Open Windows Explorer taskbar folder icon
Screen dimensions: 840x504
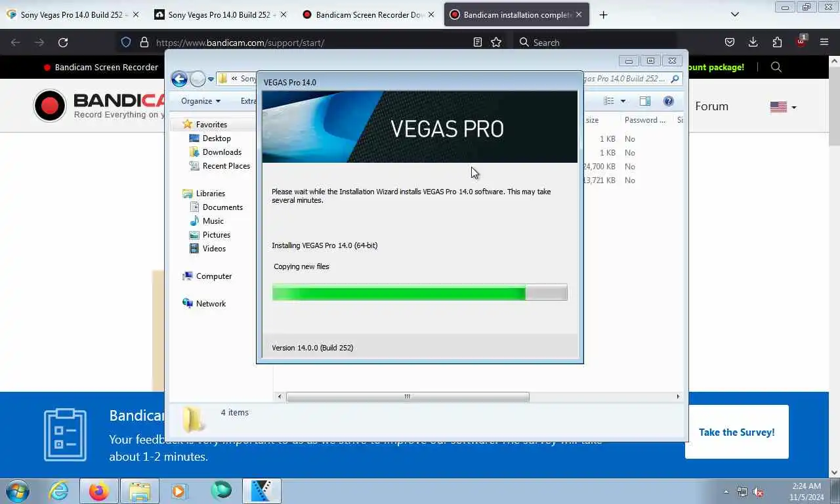pyautogui.click(x=139, y=491)
